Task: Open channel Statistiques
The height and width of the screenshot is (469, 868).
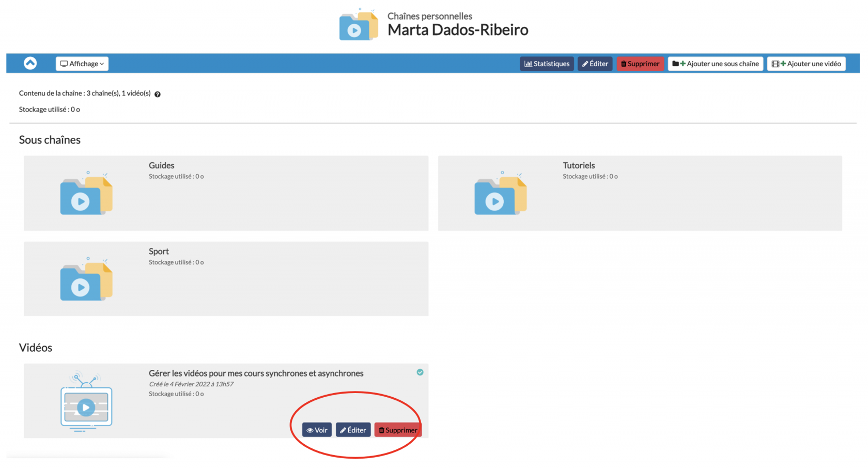Action: [547, 64]
